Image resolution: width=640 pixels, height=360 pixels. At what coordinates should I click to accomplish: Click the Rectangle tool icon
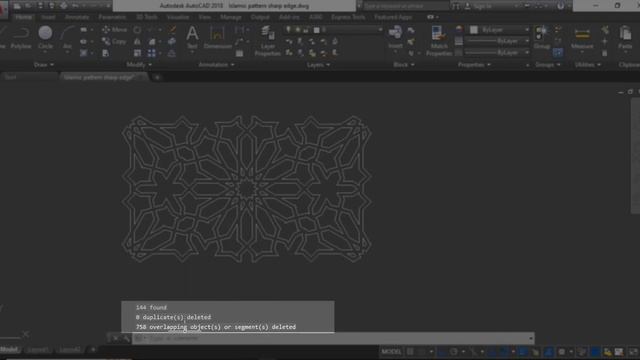click(83, 30)
